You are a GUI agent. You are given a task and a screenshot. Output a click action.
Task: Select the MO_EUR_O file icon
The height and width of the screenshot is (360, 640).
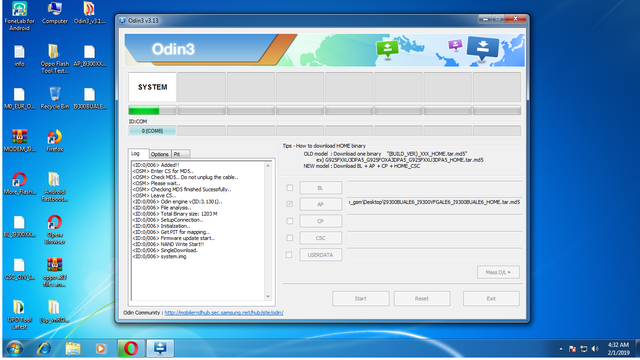click(x=19, y=99)
